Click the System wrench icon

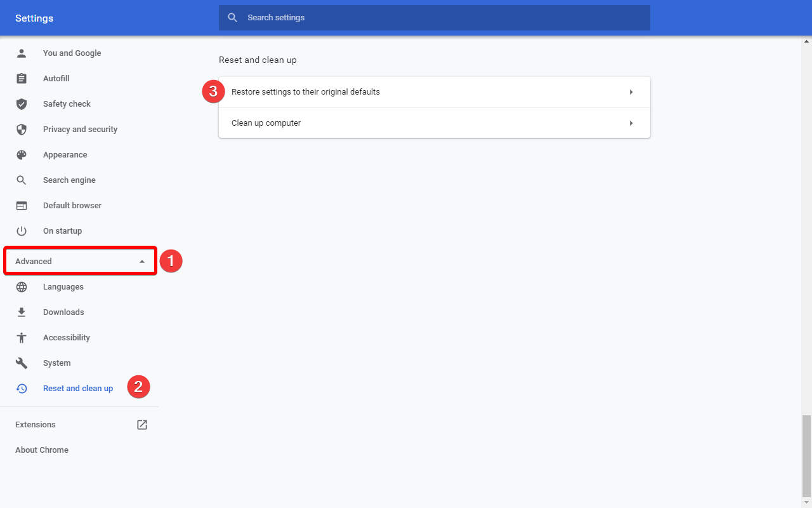22,363
